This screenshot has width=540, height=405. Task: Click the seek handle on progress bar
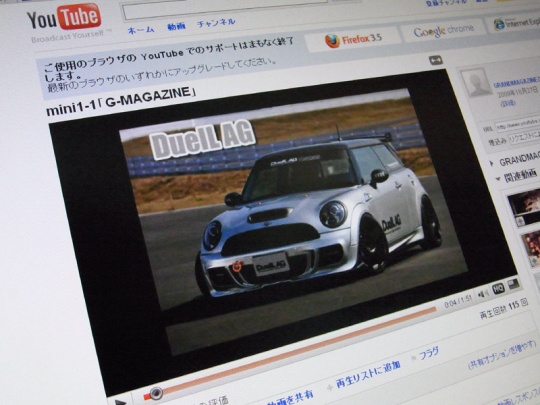point(156,393)
